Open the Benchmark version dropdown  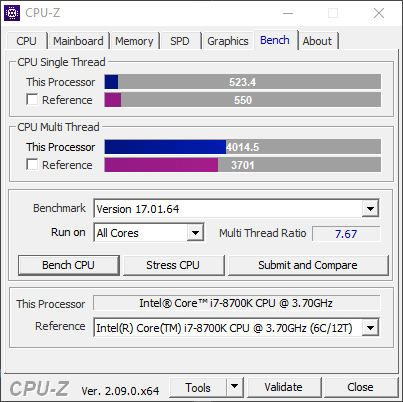[x=370, y=209]
